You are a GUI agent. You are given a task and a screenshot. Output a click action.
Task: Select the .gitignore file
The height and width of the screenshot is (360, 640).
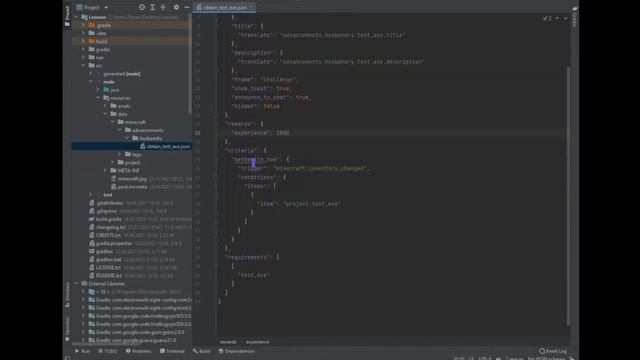106,211
